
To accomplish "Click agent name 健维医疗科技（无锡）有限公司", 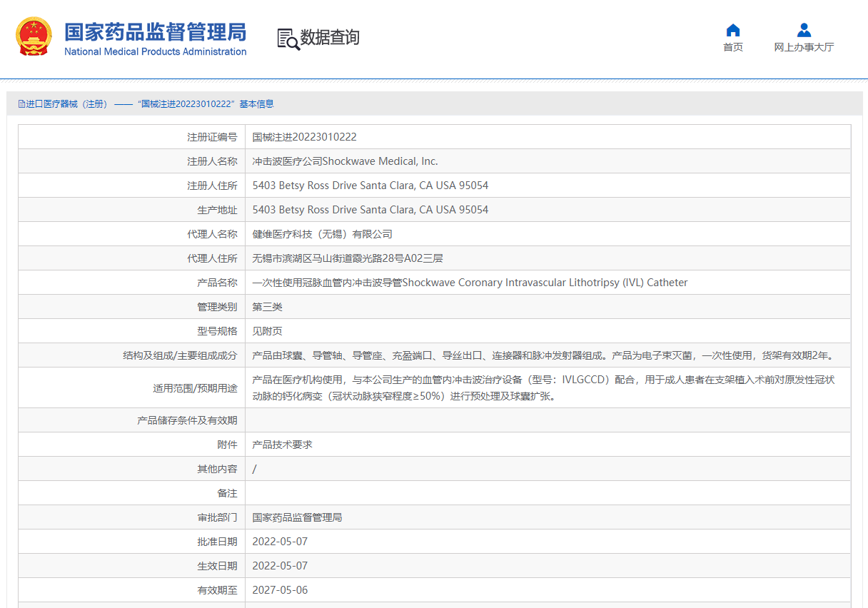I will coord(322,234).
